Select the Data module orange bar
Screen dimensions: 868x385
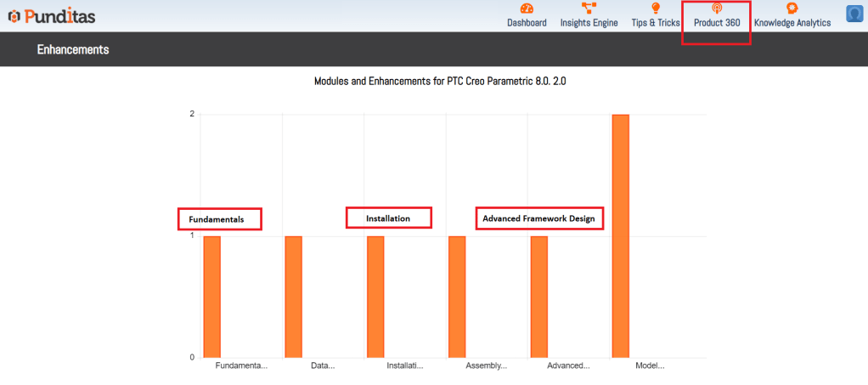coord(293,297)
